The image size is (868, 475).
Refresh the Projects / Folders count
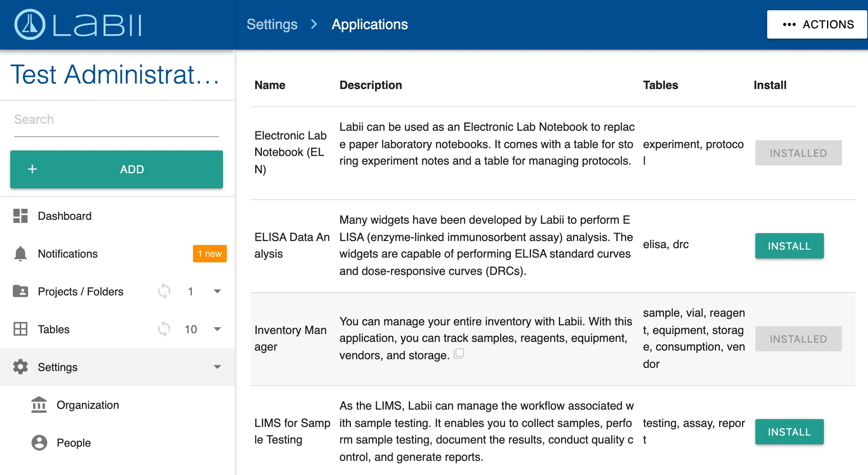click(x=164, y=291)
